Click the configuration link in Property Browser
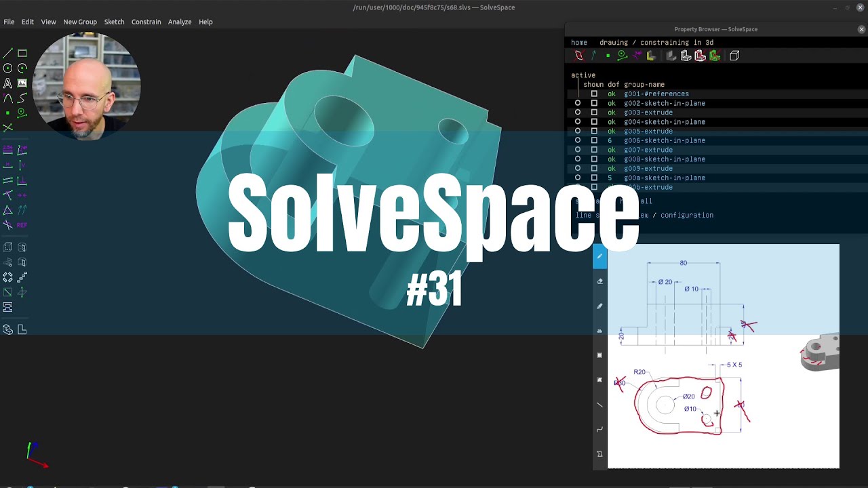The height and width of the screenshot is (488, 868). (x=687, y=216)
